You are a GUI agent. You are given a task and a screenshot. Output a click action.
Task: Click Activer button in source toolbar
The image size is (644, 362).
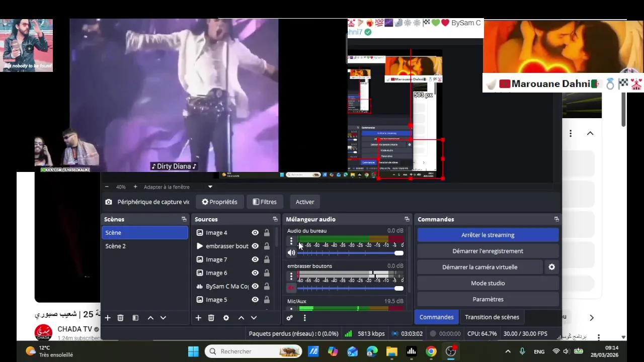pyautogui.click(x=305, y=202)
